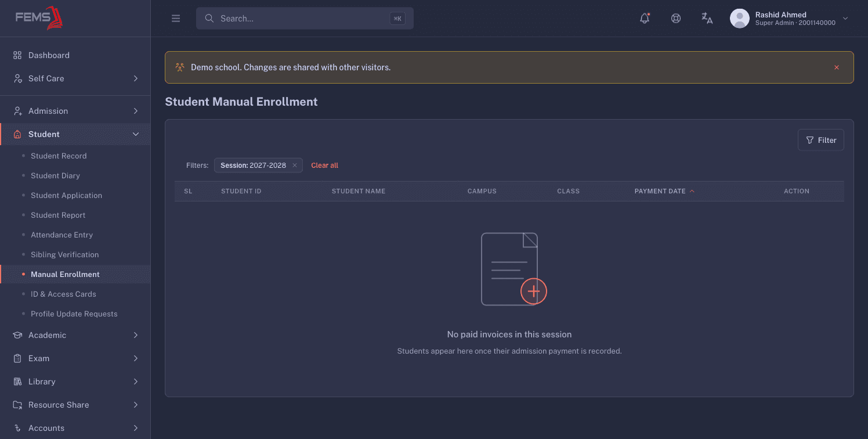Remove the Session 2027-2028 filter chip
This screenshot has height=439, width=868.
(x=294, y=165)
